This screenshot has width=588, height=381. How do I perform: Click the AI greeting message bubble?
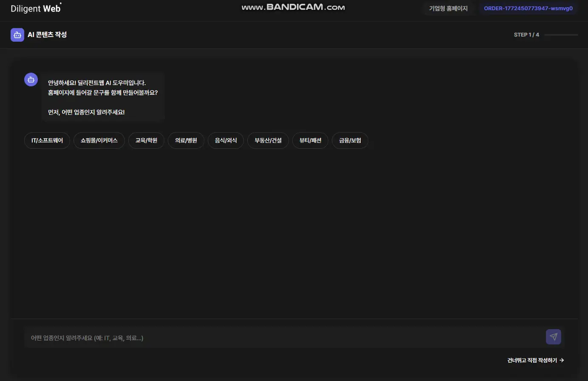point(103,97)
